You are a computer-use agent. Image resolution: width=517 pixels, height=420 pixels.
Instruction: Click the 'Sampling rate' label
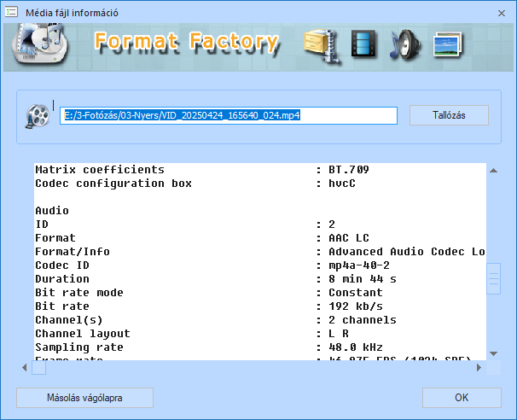pyautogui.click(x=79, y=347)
